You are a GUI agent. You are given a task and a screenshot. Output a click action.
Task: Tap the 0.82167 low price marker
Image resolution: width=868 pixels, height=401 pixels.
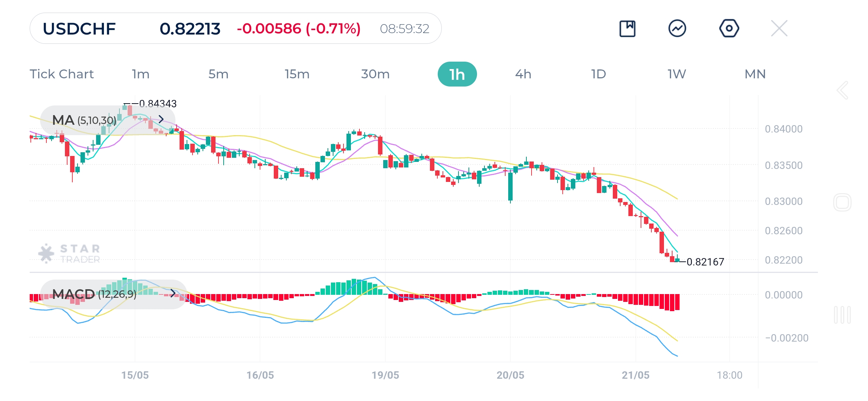pyautogui.click(x=705, y=262)
